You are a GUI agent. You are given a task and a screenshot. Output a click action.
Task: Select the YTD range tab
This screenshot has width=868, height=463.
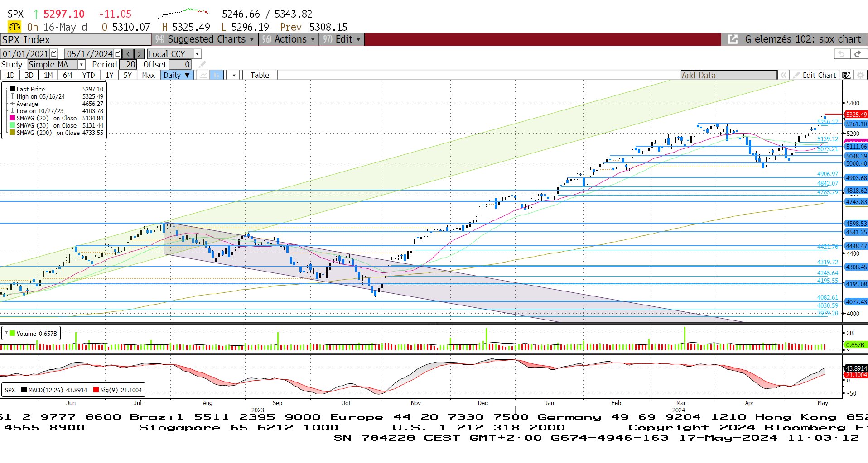[88, 75]
